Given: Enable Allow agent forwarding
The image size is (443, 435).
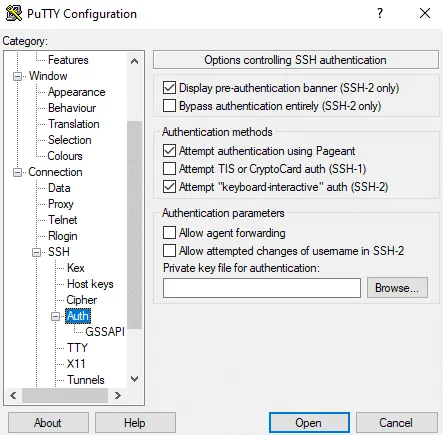Looking at the screenshot, I should [x=169, y=233].
